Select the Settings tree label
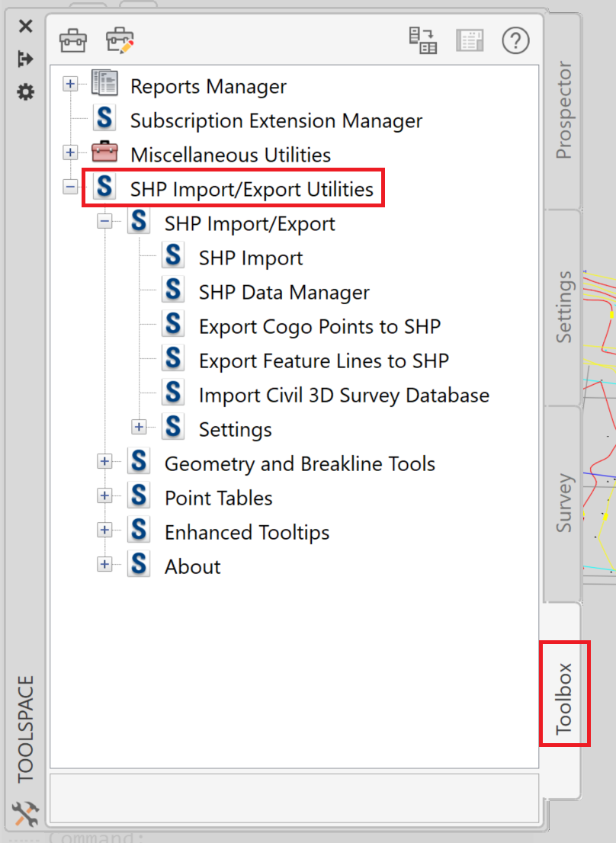 click(235, 430)
